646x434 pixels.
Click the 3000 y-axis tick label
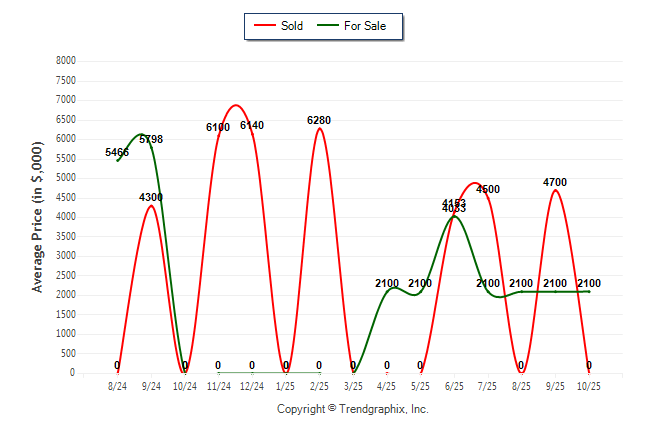click(x=65, y=256)
